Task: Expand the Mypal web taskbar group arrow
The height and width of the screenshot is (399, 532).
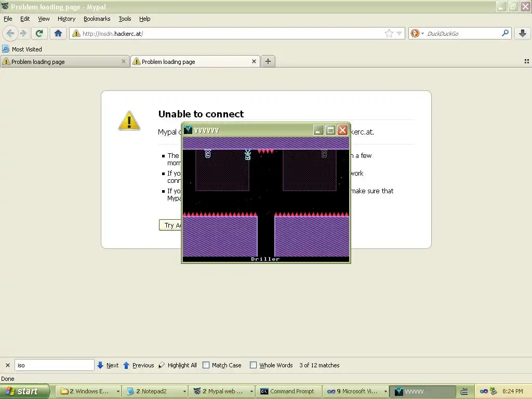Action: [251, 391]
